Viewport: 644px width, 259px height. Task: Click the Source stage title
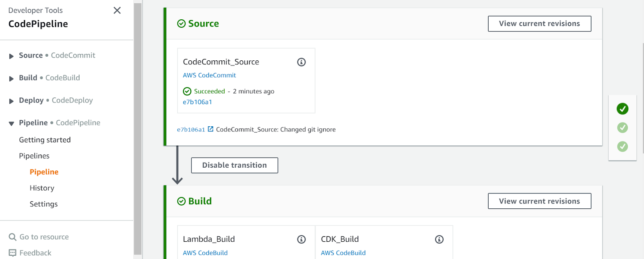pyautogui.click(x=203, y=24)
